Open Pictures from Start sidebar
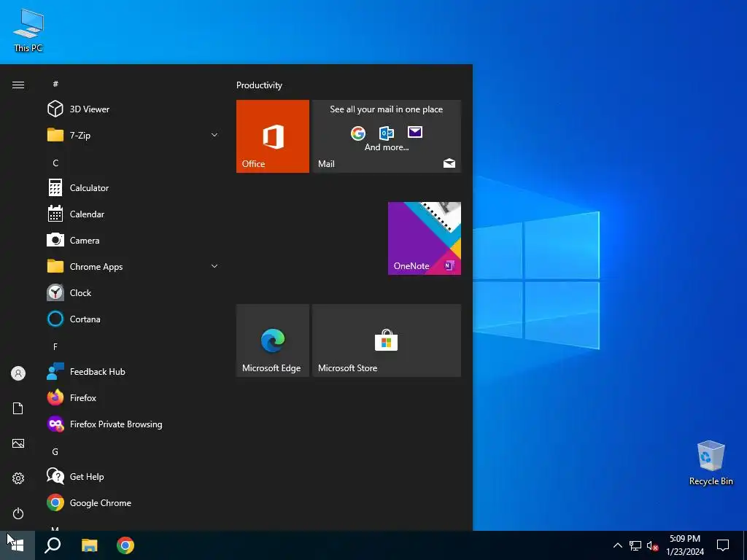The width and height of the screenshot is (747, 560). click(x=18, y=443)
